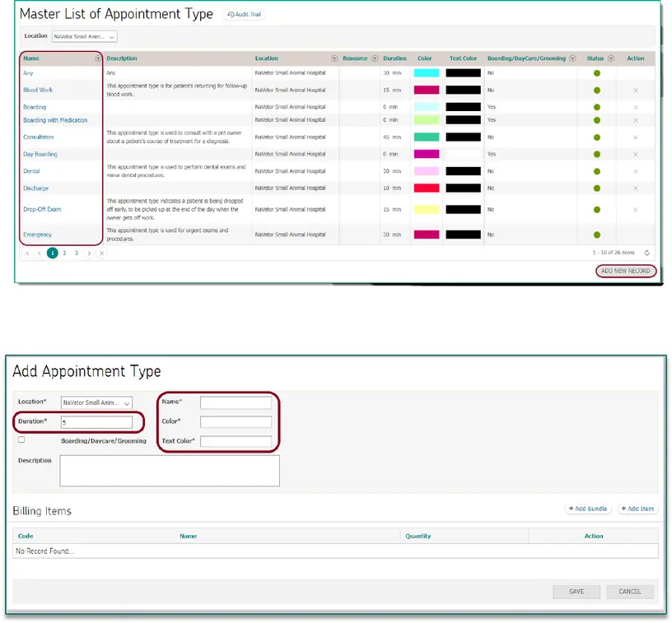Viewport: 672px width, 623px height.
Task: Jump to the last page of results
Action: (101, 253)
